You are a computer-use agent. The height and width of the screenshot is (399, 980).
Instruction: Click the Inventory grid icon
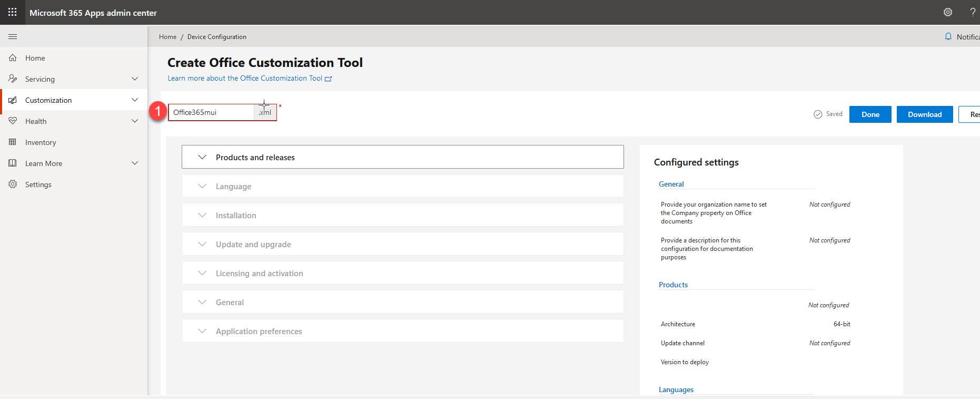13,142
